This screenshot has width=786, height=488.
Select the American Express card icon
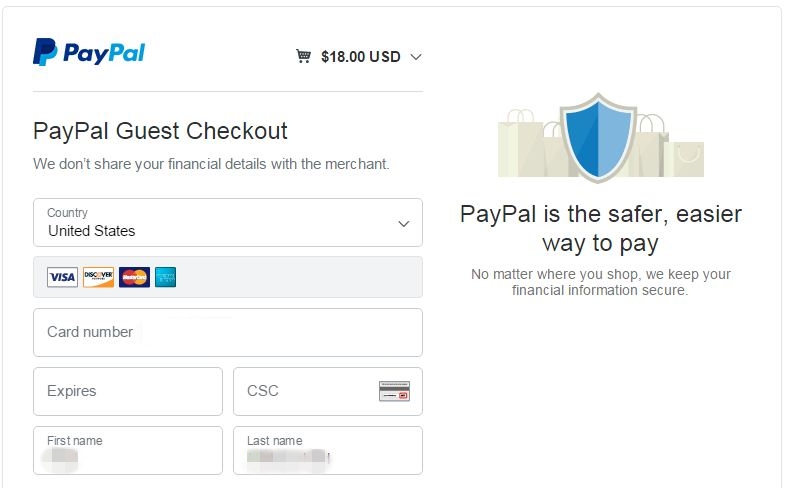click(165, 277)
